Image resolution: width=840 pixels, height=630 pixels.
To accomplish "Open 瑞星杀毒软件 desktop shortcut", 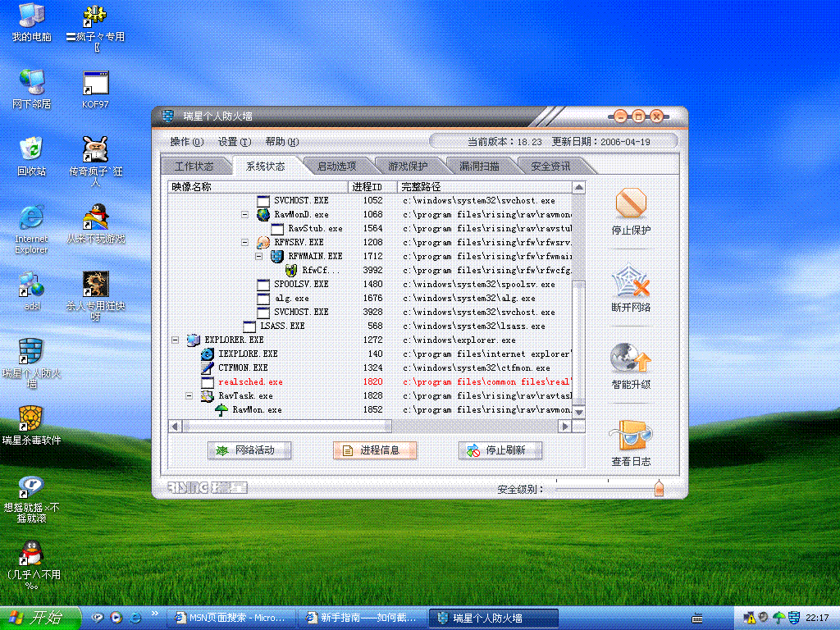I will [x=30, y=419].
